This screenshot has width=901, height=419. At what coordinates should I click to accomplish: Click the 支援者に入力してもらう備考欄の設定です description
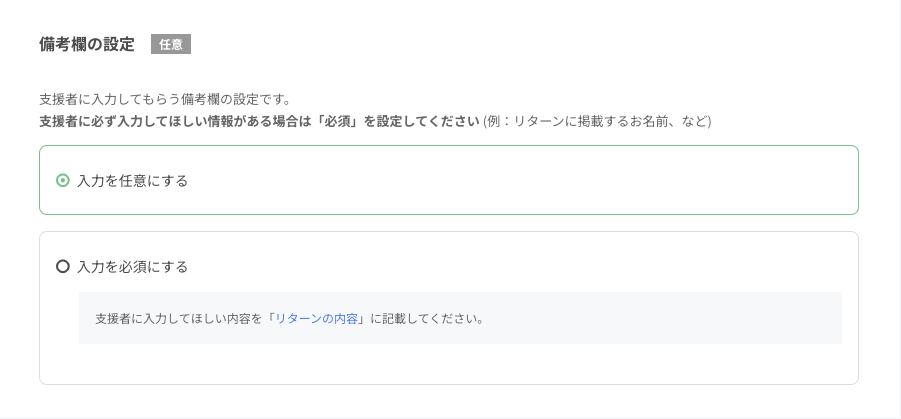[165, 99]
